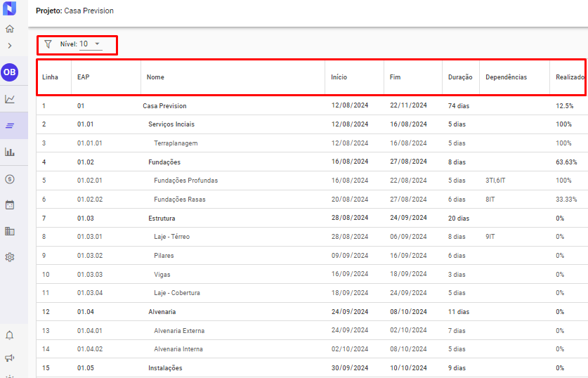Screen dimensions: 588x378
Task: Click the 30/09/2024 start date
Action: (x=350, y=368)
